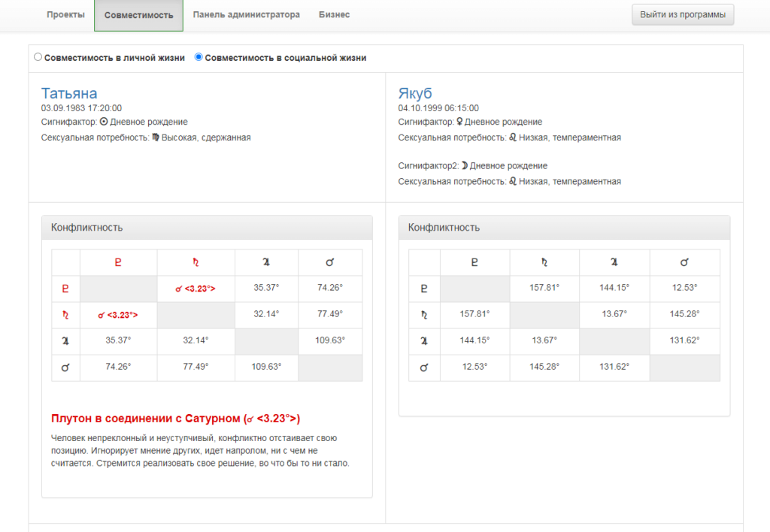This screenshot has height=532, width=770.
Task: Click the Saturn glyph row label in Якуб's table
Action: (423, 315)
